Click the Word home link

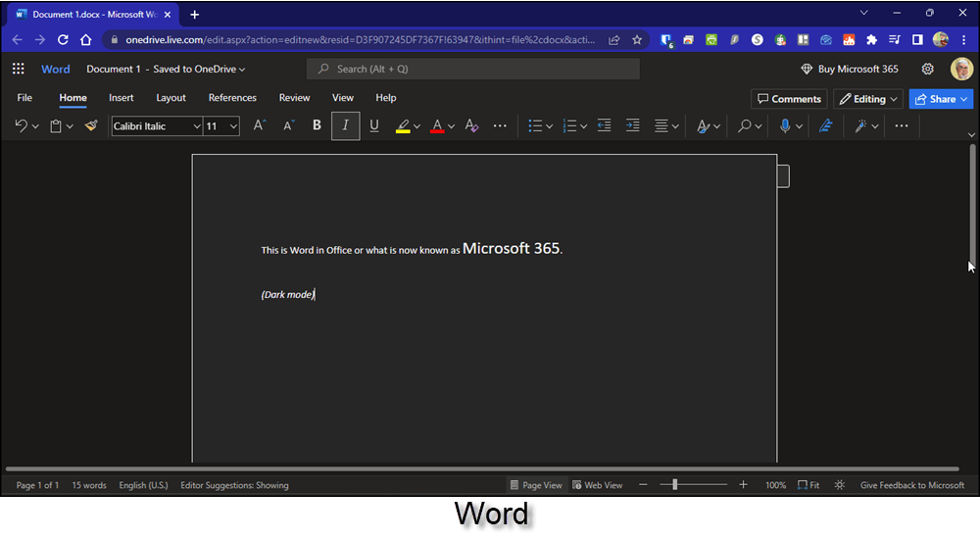[x=56, y=69]
